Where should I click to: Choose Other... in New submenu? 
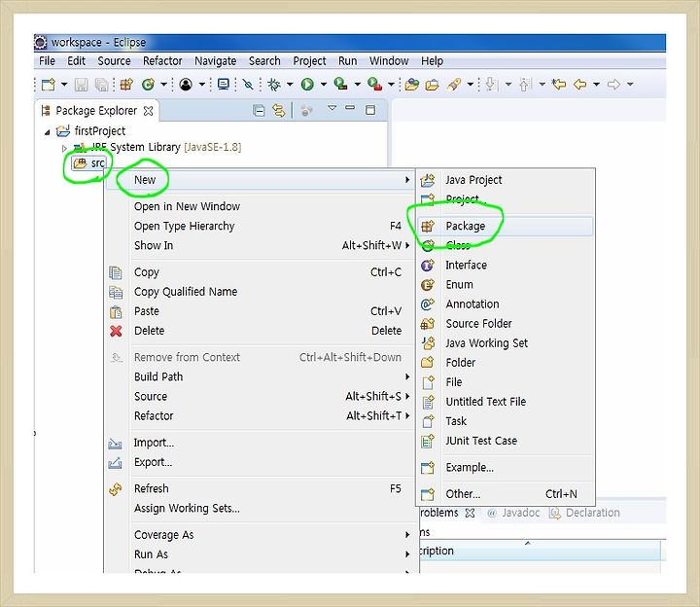tap(506, 494)
